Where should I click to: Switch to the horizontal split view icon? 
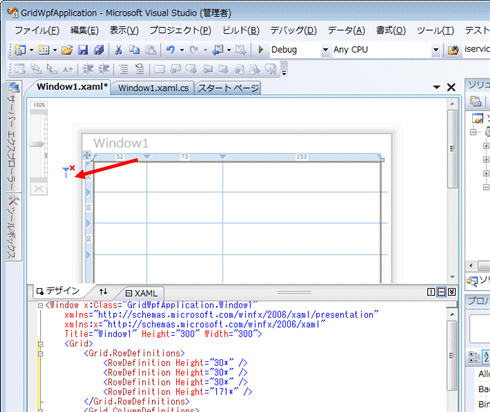441,292
